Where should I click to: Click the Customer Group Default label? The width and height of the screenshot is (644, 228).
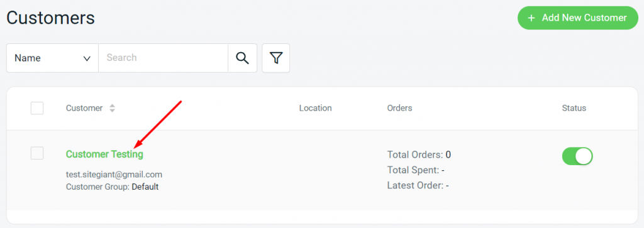112,187
